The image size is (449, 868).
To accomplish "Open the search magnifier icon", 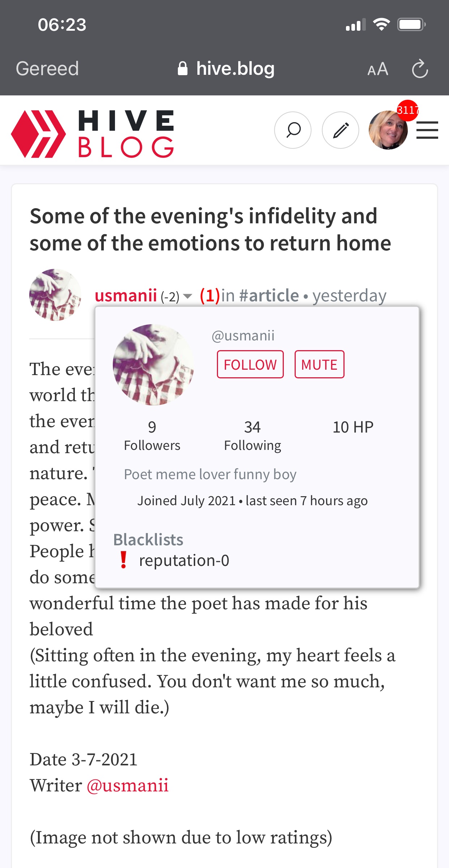I will pos(293,130).
